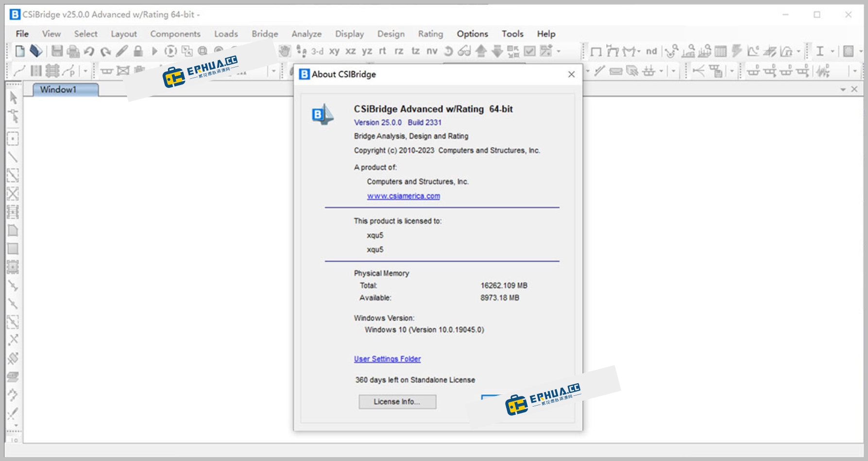Switch to the xy plane view
This screenshot has width=868, height=461.
(334, 51)
